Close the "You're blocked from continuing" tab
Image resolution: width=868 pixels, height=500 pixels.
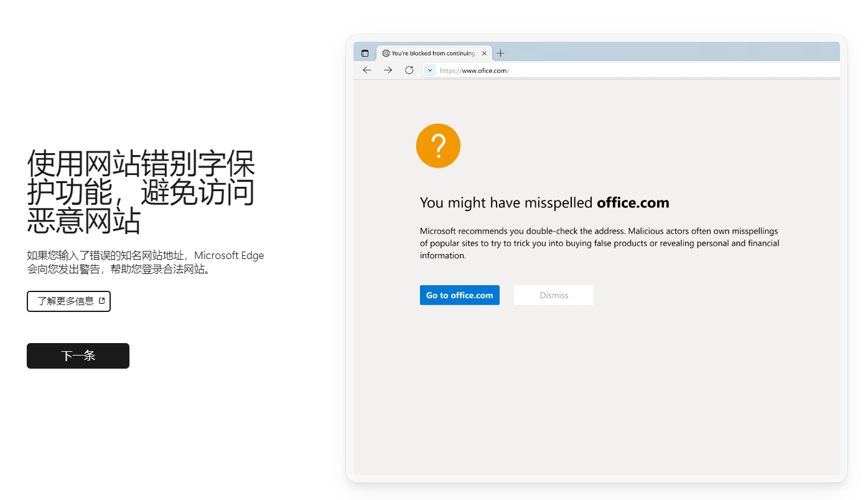(485, 54)
